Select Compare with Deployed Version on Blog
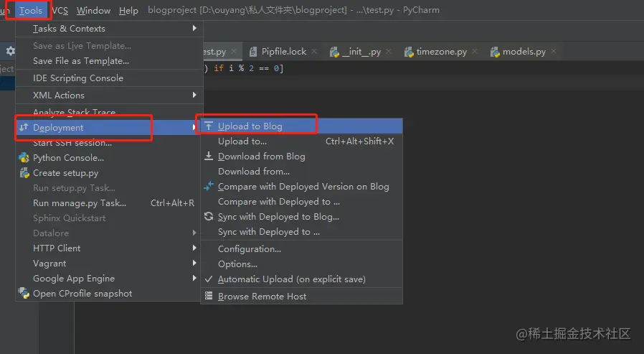Image resolution: width=644 pixels, height=354 pixels. [x=303, y=186]
